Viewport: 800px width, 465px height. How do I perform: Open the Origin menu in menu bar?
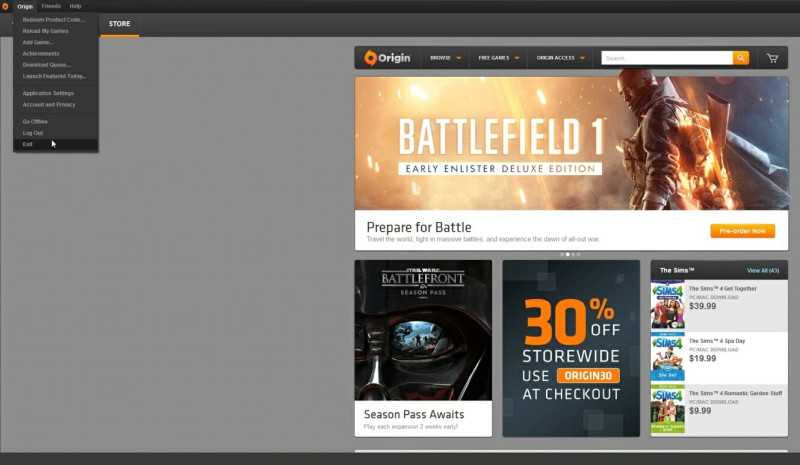25,6
